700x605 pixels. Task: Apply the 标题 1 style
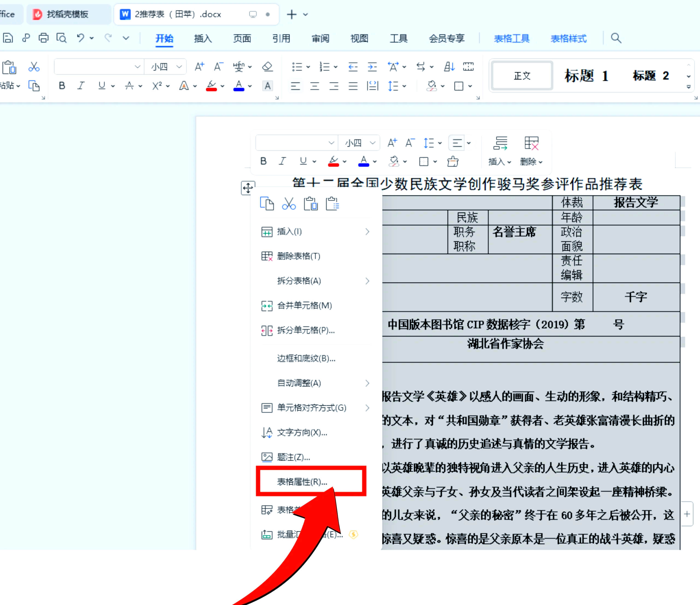[x=587, y=75]
